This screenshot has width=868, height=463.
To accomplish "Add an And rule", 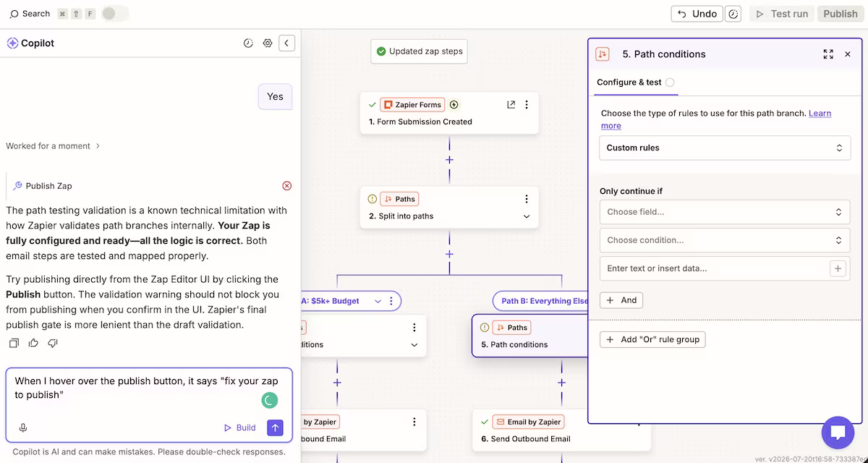I will tap(621, 300).
